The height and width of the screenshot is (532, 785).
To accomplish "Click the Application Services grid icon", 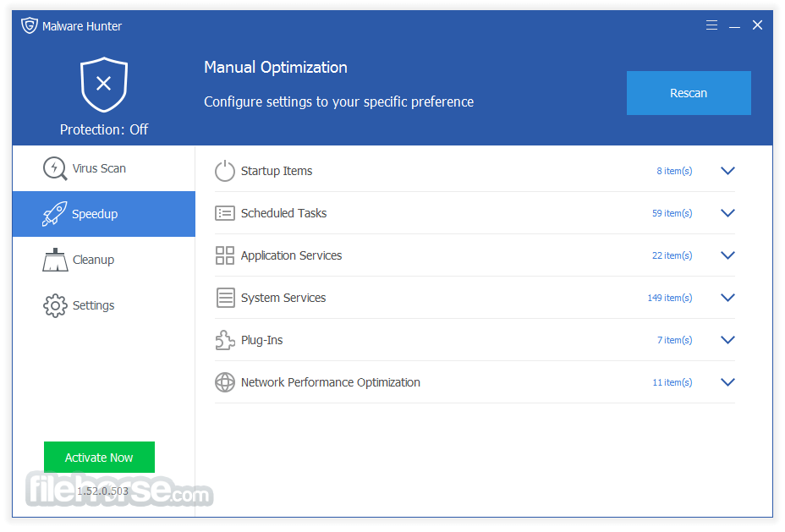I will point(225,255).
